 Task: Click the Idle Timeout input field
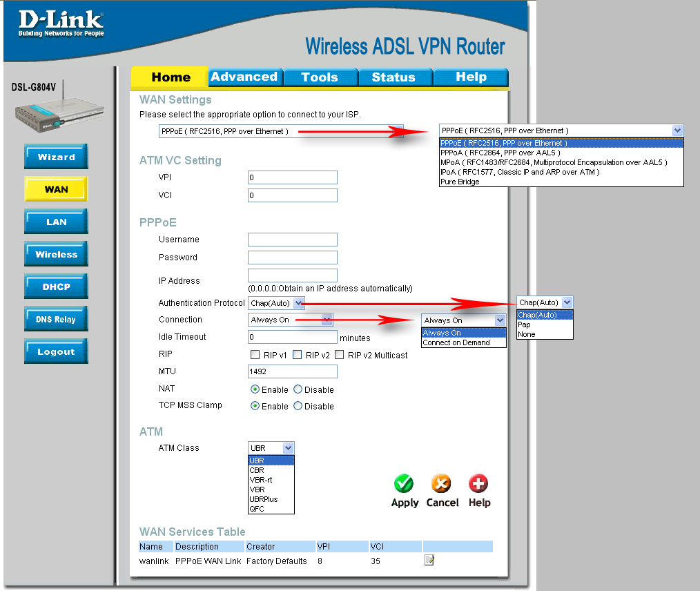pos(293,336)
